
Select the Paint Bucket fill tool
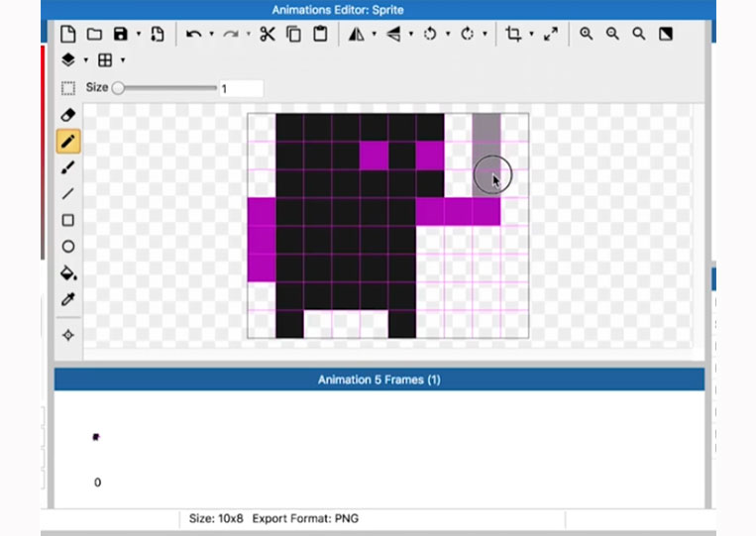tap(68, 272)
